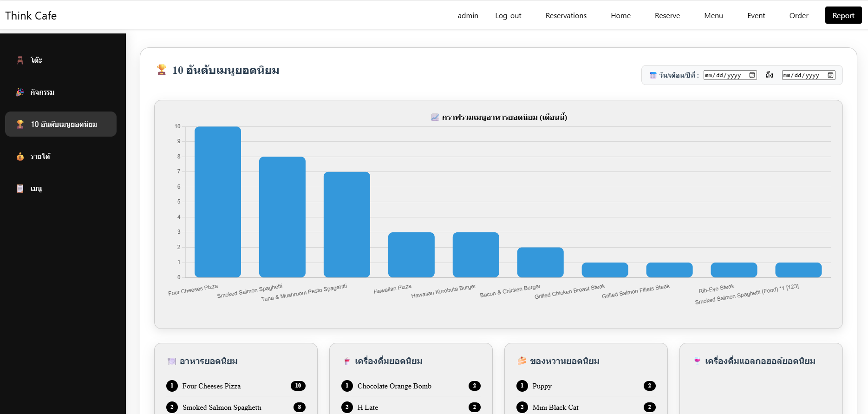Click count badge 10 for Four Cheeses Pizza

[x=298, y=386]
